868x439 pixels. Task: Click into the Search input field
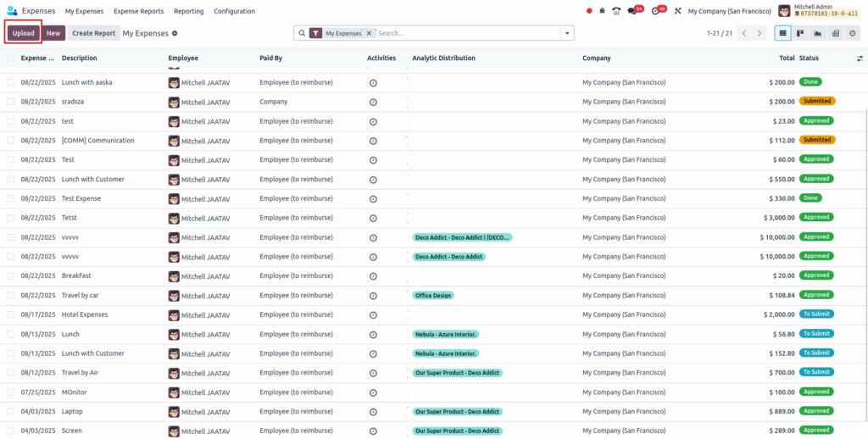pyautogui.click(x=466, y=33)
